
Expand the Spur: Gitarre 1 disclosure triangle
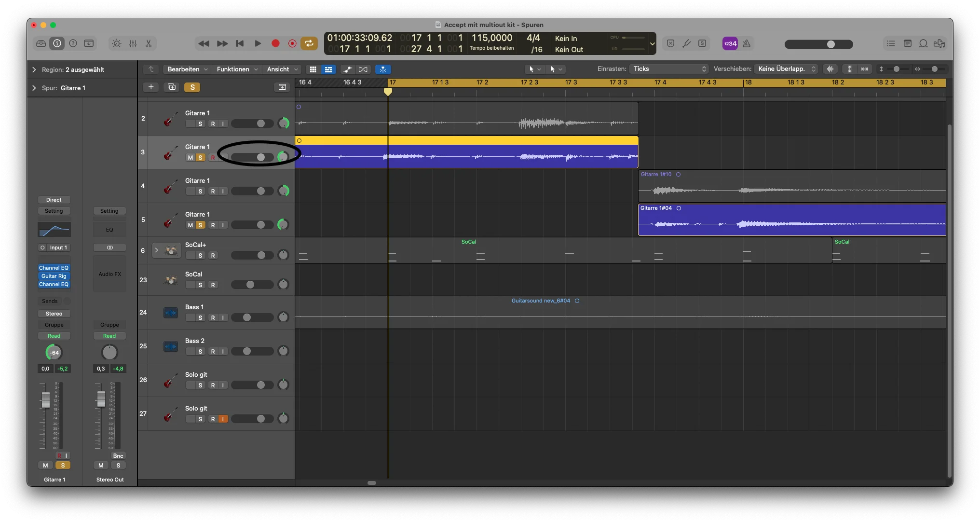pyautogui.click(x=34, y=88)
